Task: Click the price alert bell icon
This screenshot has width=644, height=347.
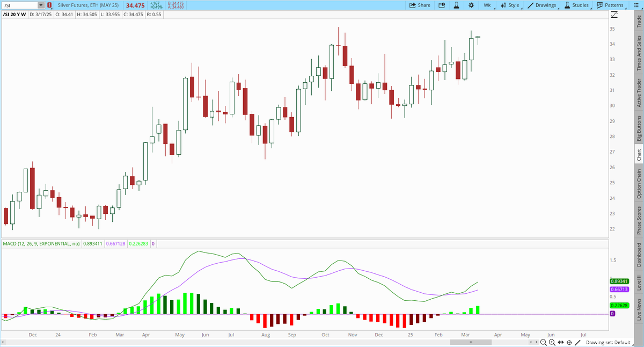Action: pyautogui.click(x=442, y=5)
